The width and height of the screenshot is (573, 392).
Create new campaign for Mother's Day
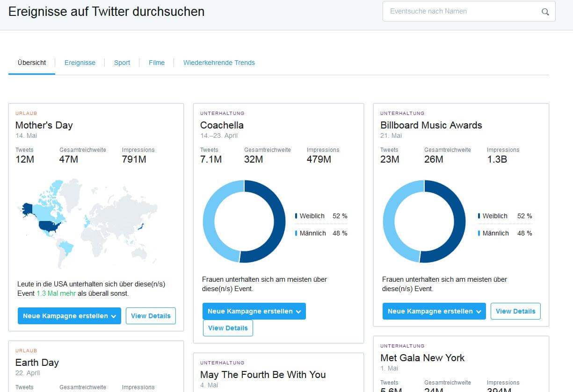click(x=69, y=316)
